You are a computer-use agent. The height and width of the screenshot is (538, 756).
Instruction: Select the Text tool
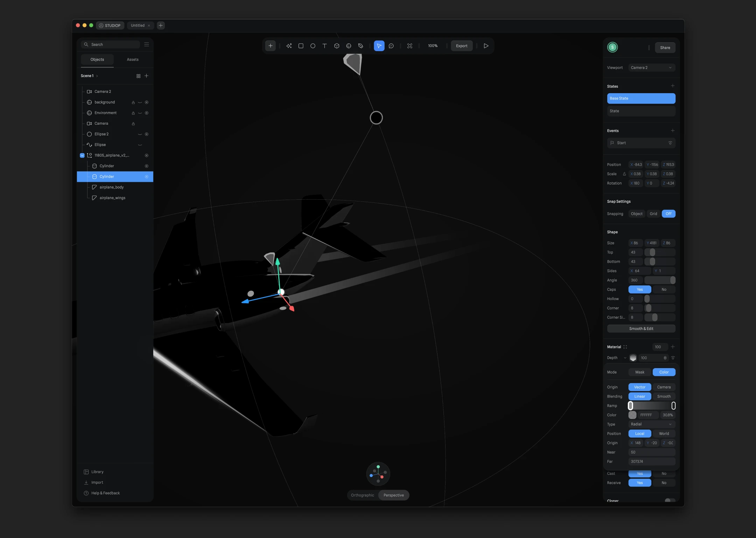324,46
